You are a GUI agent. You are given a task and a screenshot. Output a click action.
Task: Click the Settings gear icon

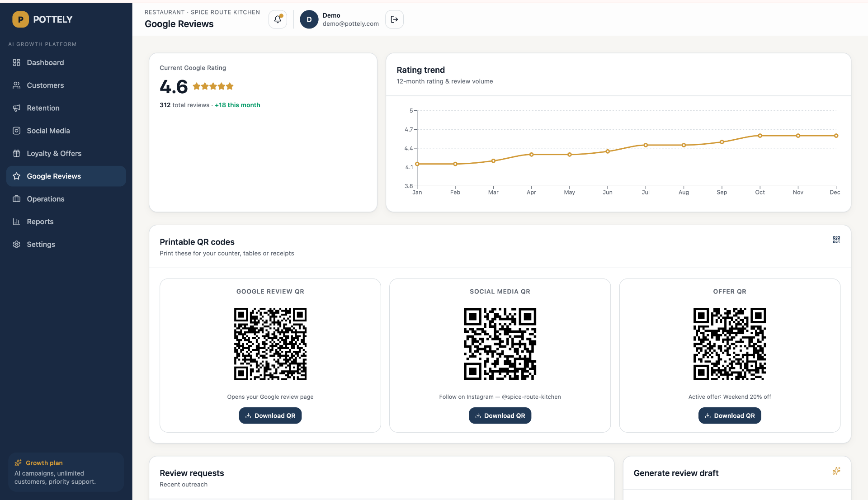pos(17,244)
